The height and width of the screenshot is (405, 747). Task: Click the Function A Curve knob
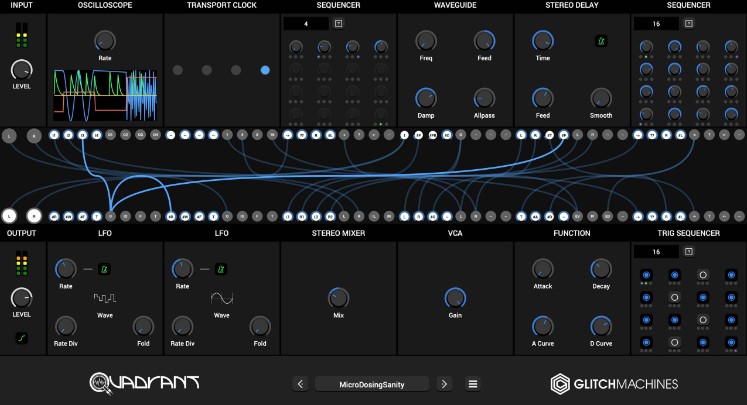543,326
